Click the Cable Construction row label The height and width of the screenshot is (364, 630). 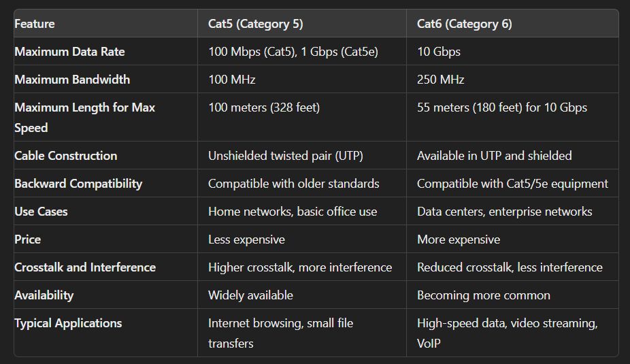pyautogui.click(x=66, y=156)
